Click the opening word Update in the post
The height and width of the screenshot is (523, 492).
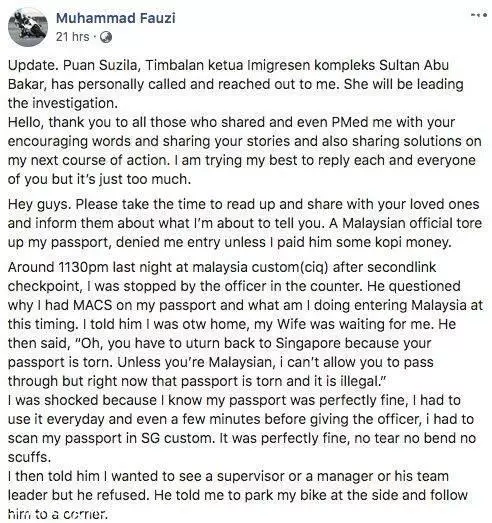(33, 65)
